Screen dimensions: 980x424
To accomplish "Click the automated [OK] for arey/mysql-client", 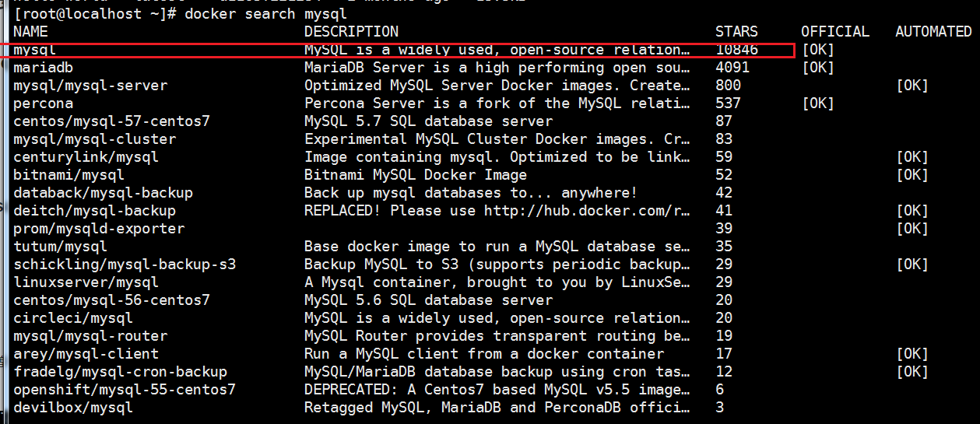I will 912,354.
